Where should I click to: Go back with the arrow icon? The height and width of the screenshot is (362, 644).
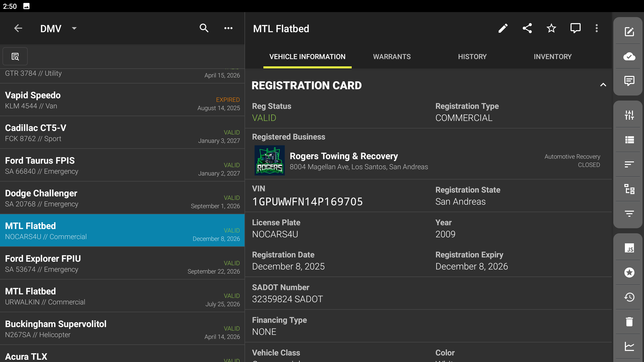click(x=18, y=28)
